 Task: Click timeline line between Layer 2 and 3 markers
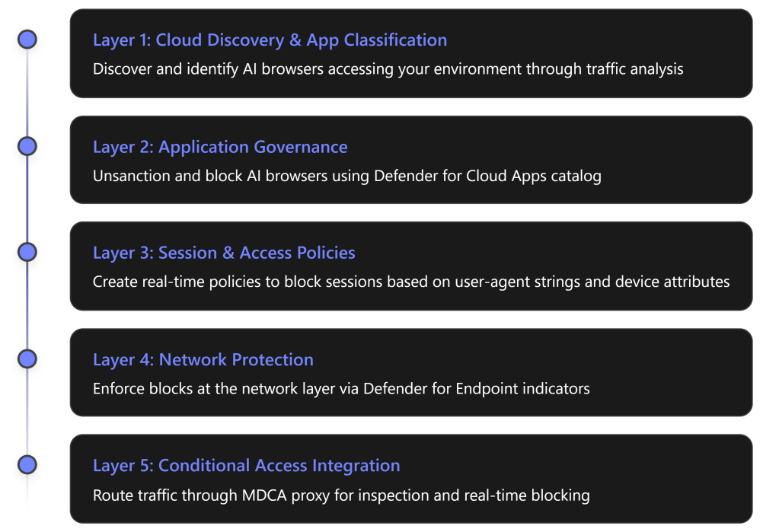[x=27, y=199]
